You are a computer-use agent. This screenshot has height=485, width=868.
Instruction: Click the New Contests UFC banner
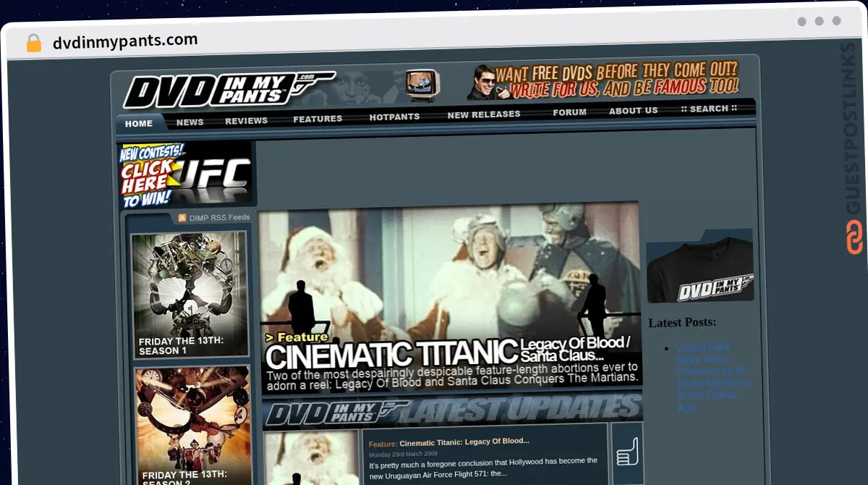[x=185, y=174]
